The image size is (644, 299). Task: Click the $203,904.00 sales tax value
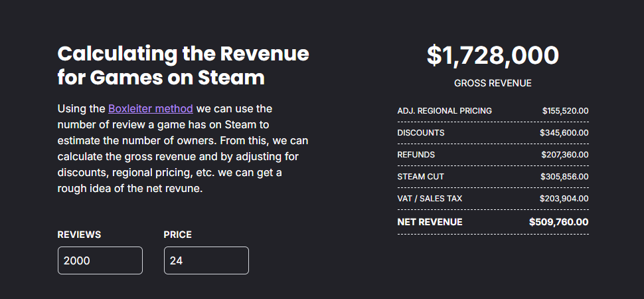click(x=564, y=199)
